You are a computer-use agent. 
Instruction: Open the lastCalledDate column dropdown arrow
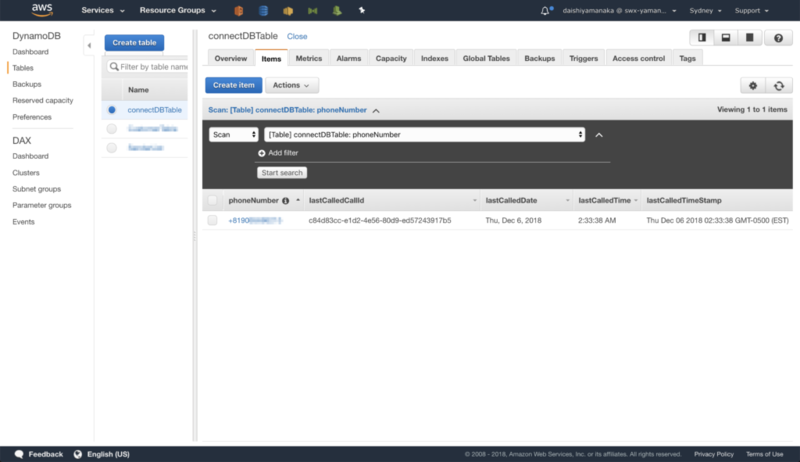point(567,201)
